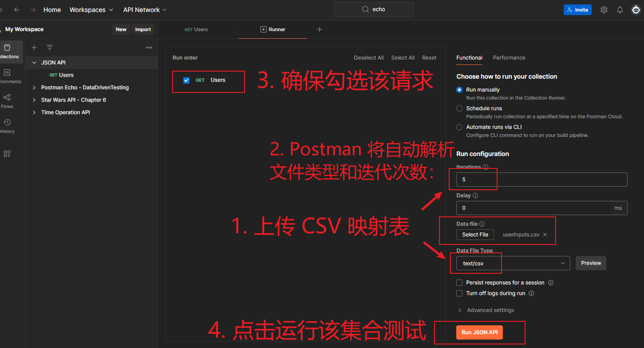Go back with the left arrow
The width and height of the screenshot is (644, 348).
click(17, 10)
